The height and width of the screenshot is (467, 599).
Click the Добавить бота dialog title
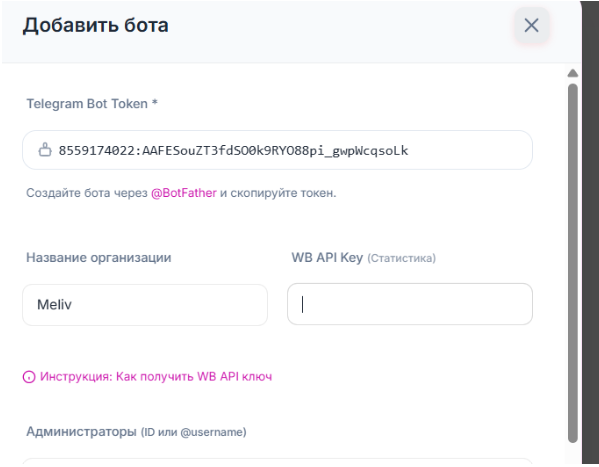96,25
